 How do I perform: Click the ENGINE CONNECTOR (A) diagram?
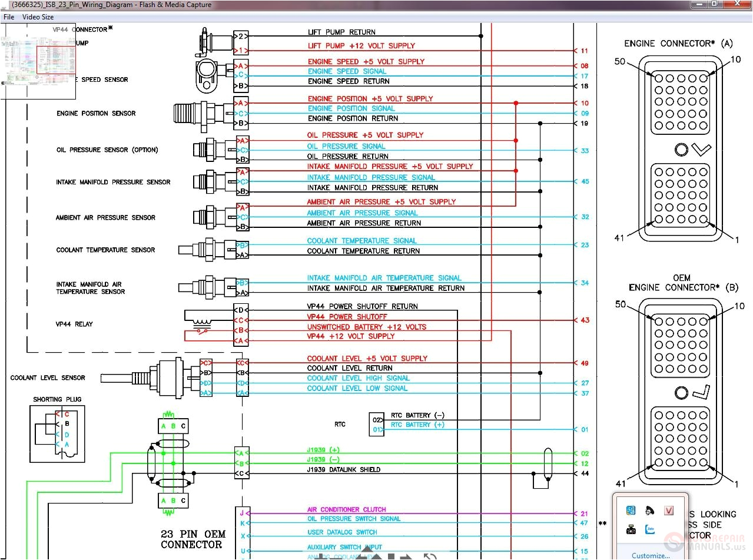680,150
